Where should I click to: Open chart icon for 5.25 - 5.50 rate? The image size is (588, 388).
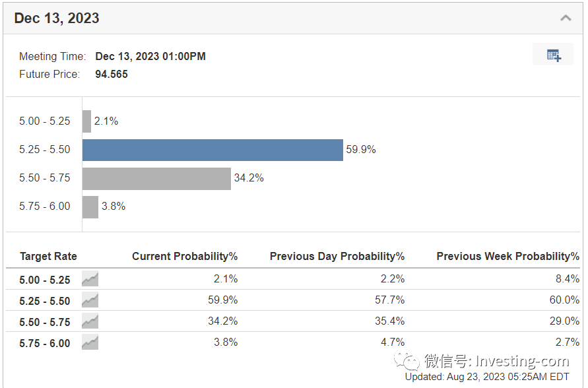click(x=90, y=300)
